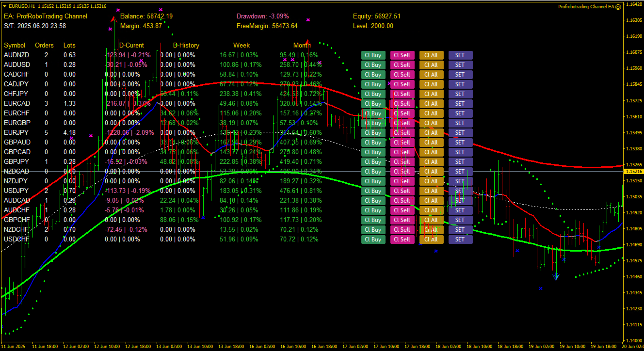Open SET for the EURJPY row
644x351 pixels.
pos(460,133)
